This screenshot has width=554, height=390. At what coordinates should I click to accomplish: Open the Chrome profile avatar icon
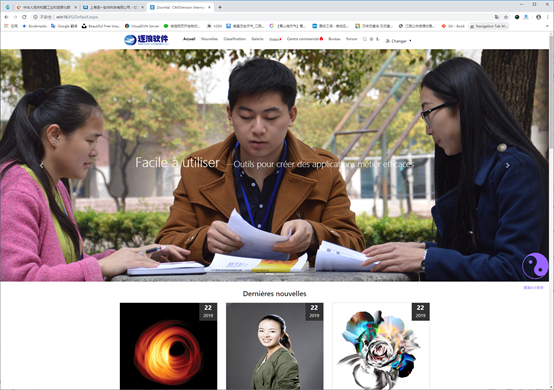tap(538, 17)
